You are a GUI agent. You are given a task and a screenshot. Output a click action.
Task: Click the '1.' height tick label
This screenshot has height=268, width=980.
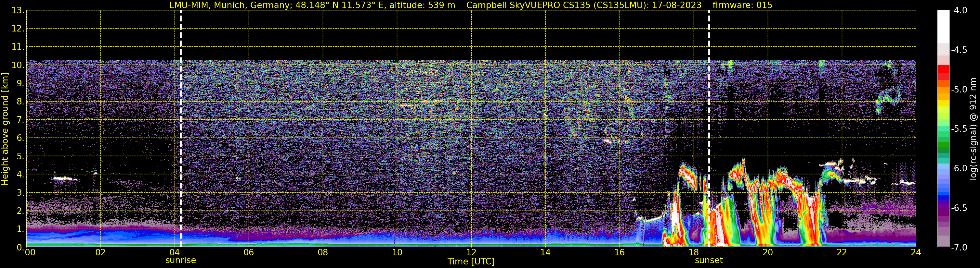[20, 229]
